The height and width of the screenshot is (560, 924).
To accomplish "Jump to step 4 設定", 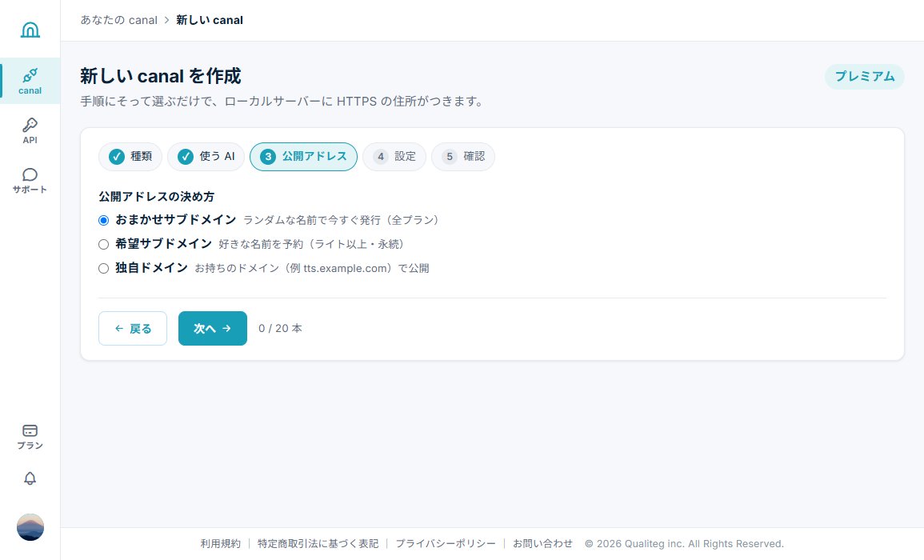I will click(x=394, y=156).
